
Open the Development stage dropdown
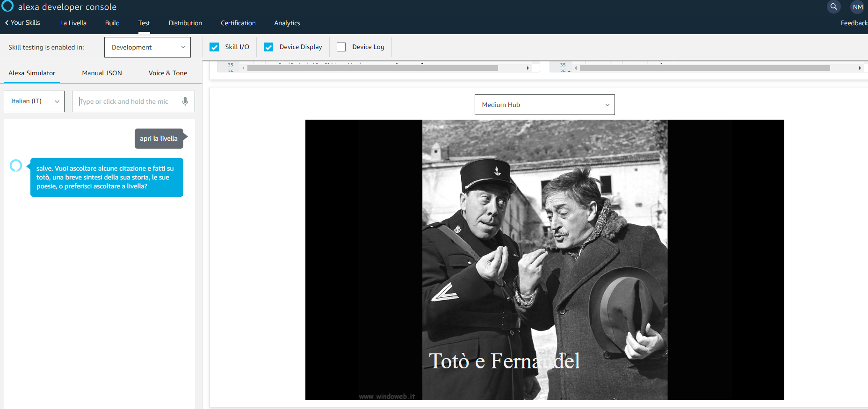click(147, 47)
